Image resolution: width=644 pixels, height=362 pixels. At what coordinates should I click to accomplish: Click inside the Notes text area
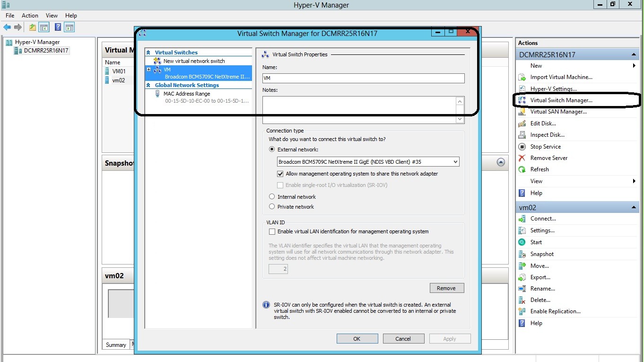(x=359, y=110)
